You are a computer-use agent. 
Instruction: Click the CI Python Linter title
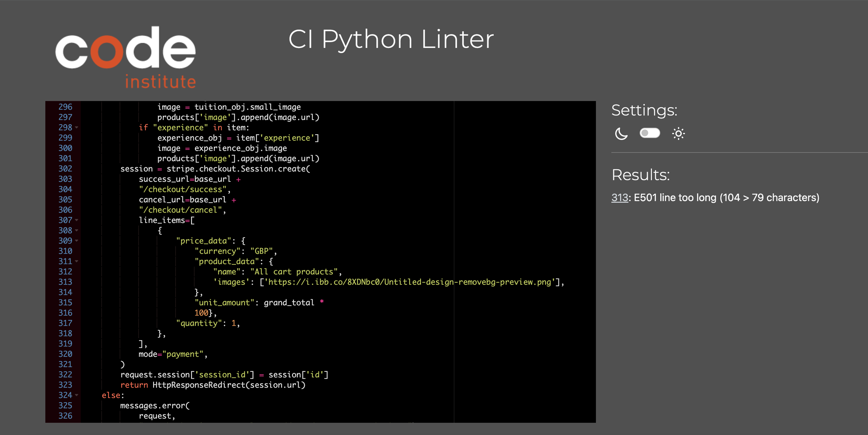pos(391,39)
